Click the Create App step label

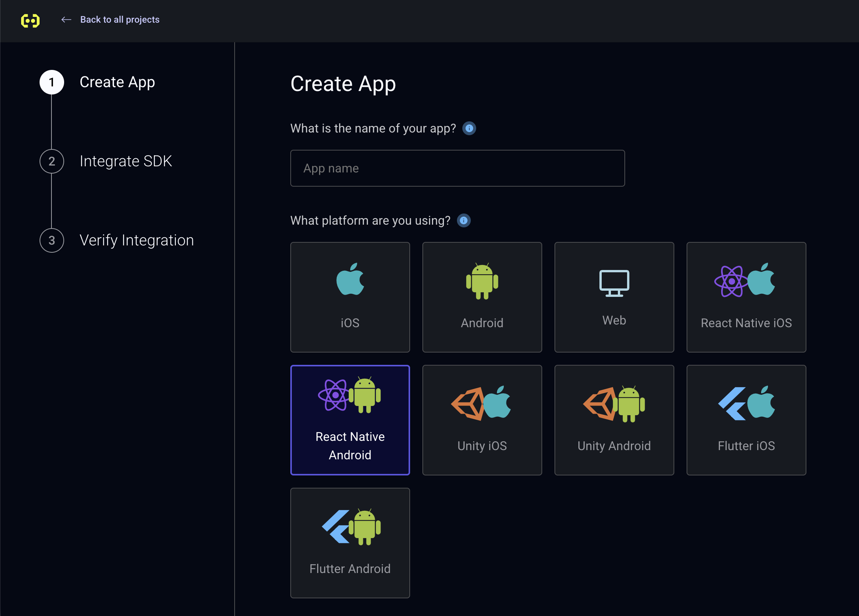point(117,82)
